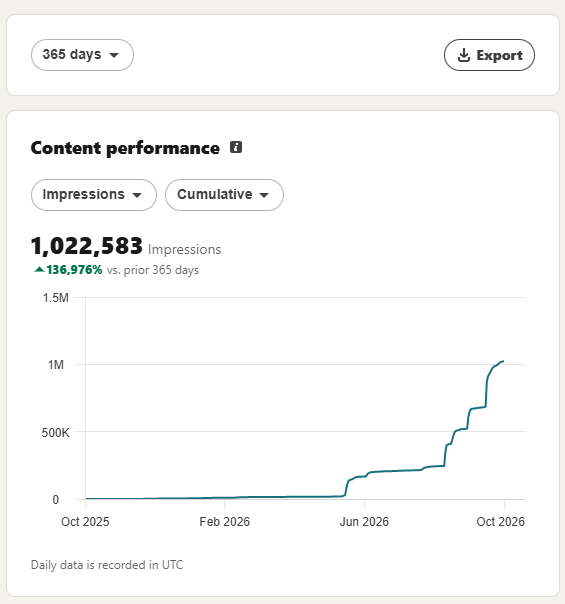This screenshot has height=604, width=565.
Task: Click the info icon beside Content performance
Action: [x=236, y=147]
